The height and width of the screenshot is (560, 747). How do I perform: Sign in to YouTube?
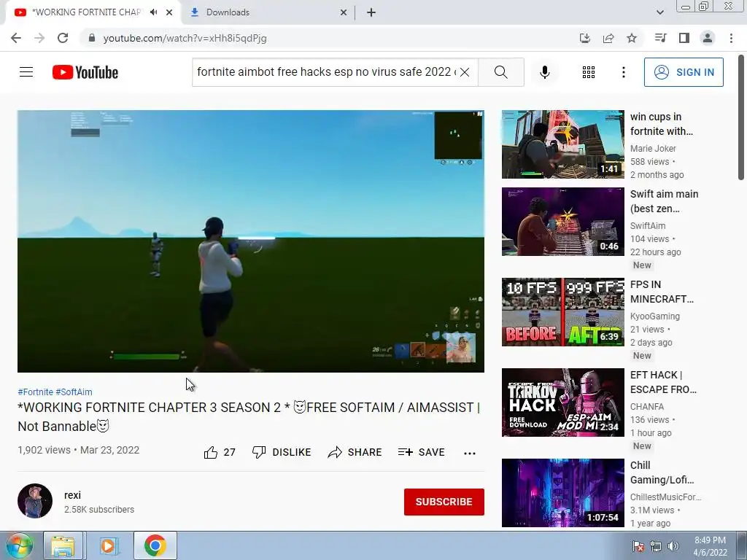(x=684, y=72)
